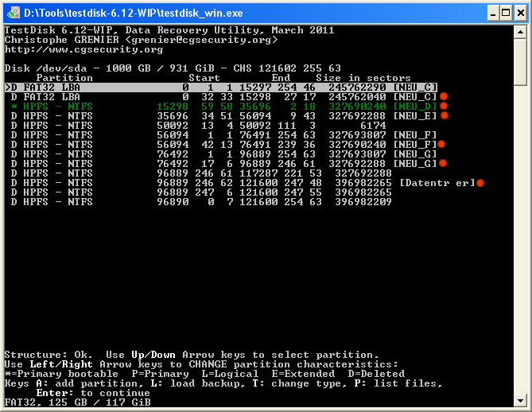Click the Structure: Ok. status text
Screen dimensions: 532x412
pyautogui.click(x=49, y=355)
